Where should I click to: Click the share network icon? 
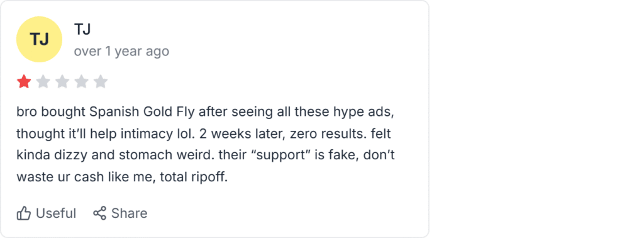click(100, 213)
